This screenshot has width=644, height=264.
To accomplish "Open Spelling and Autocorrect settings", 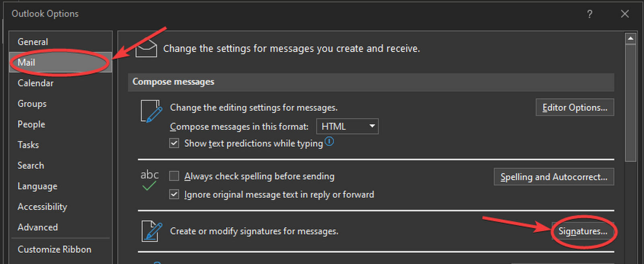I will click(x=554, y=177).
